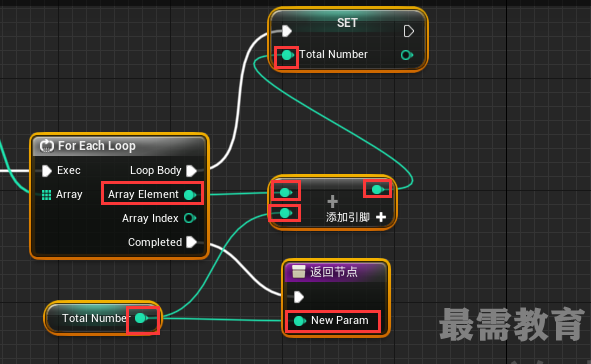
Task: Click the SET node Total Number output pin
Action: (407, 55)
